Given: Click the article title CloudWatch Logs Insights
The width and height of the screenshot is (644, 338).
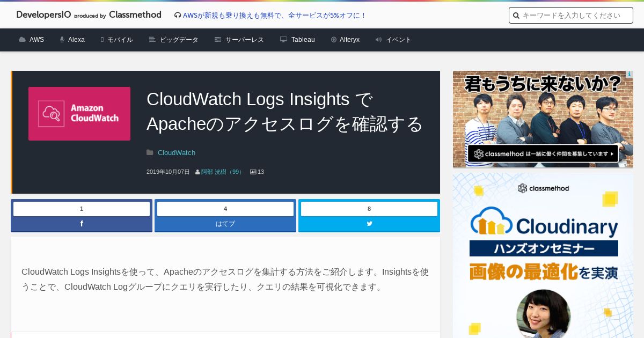Looking at the screenshot, I should tap(285, 112).
